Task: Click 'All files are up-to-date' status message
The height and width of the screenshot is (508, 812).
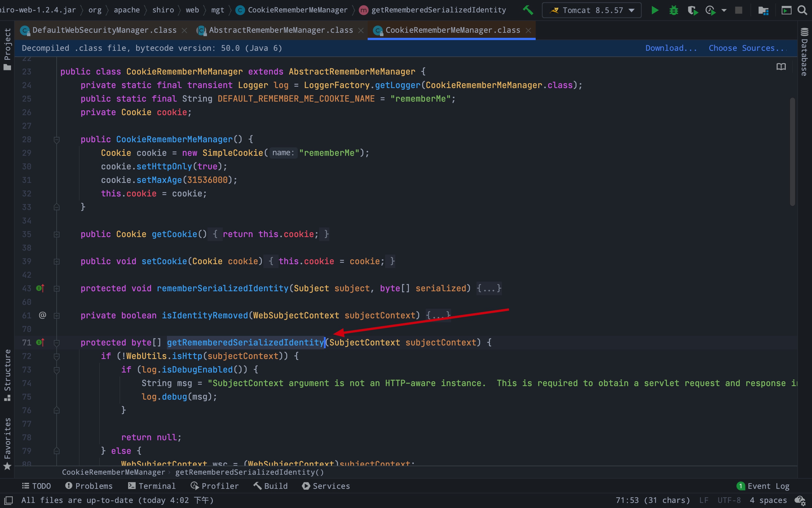Action: tap(118, 500)
